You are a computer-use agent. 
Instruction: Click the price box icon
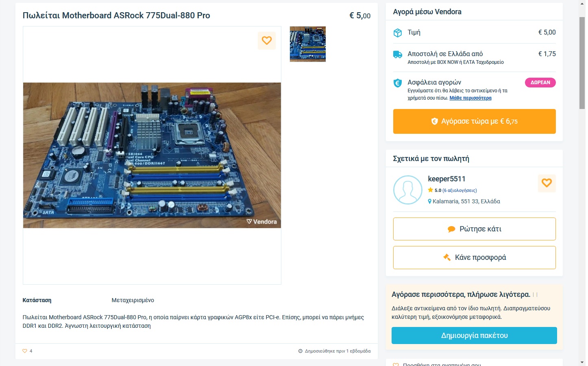[x=398, y=33]
